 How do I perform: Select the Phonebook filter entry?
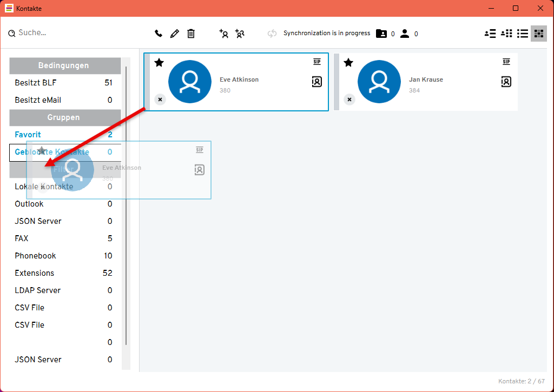36,256
